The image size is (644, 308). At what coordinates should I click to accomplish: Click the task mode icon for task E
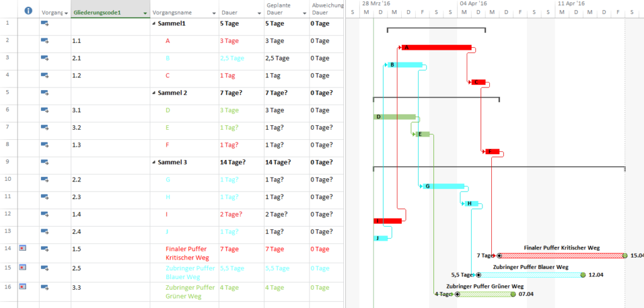(x=45, y=127)
